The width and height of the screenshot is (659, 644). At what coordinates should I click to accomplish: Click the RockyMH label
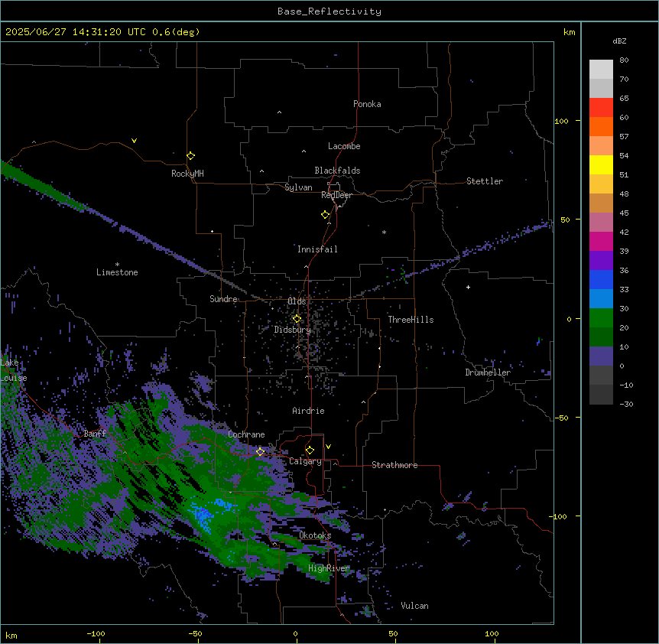point(187,174)
